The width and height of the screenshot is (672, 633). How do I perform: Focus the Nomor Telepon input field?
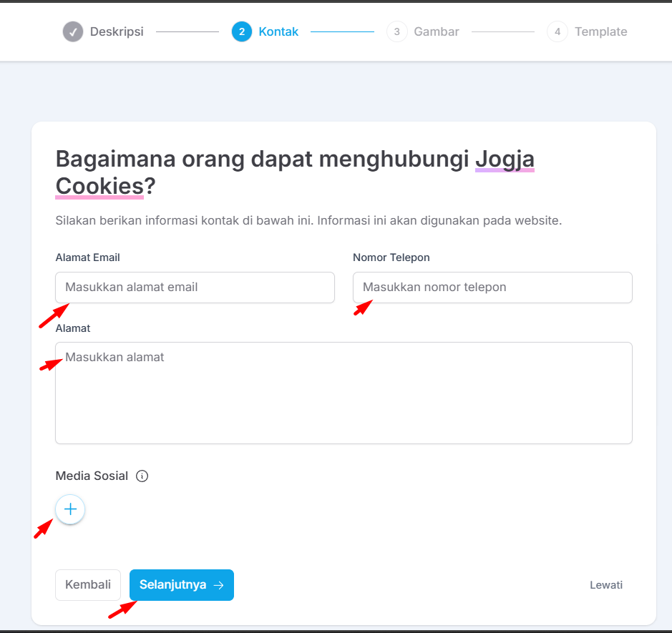tap(492, 288)
